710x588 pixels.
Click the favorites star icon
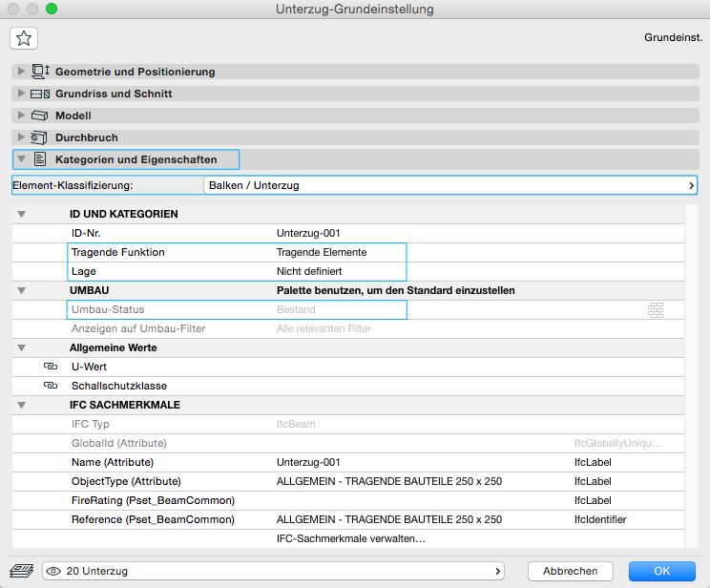24,38
